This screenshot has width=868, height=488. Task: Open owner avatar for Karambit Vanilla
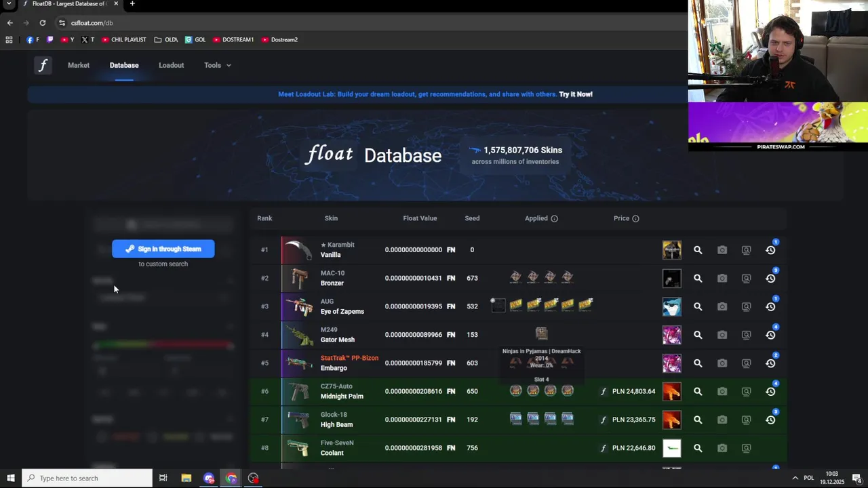click(672, 250)
